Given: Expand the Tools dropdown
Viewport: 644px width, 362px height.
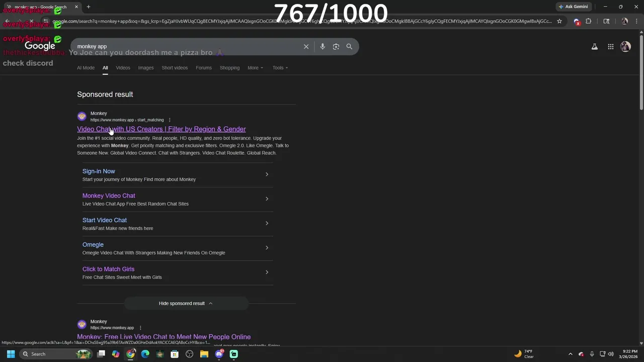Looking at the screenshot, I should (280, 68).
